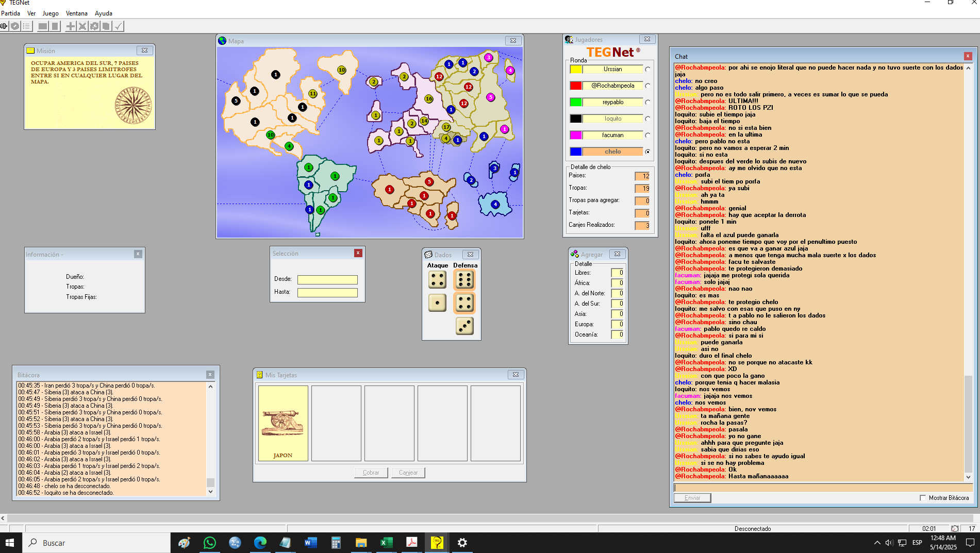Screen dimensions: 980x553
Task: Click the attack die showing one
Action: click(437, 303)
